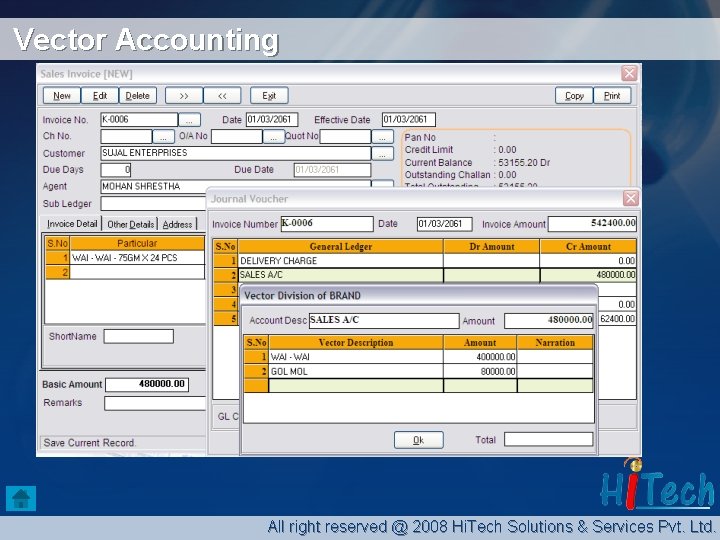720x540 pixels.
Task: Click the Account Desc field SALES A/C
Action: coord(384,321)
